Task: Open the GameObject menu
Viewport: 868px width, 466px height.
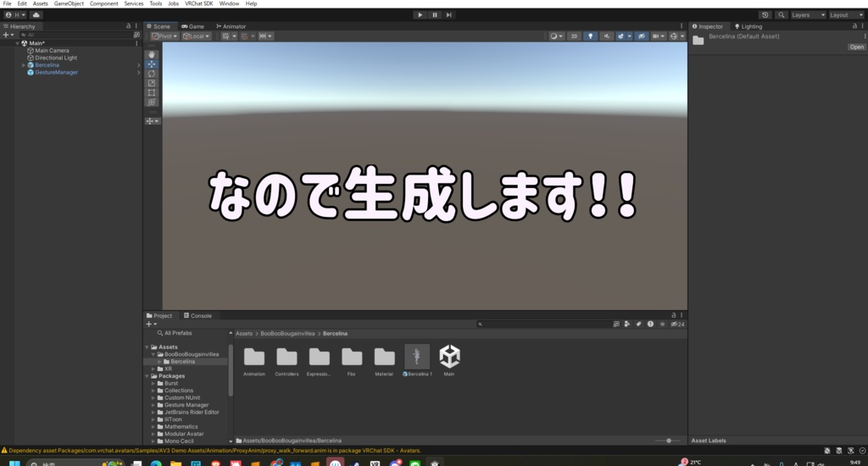Action: pyautogui.click(x=69, y=3)
